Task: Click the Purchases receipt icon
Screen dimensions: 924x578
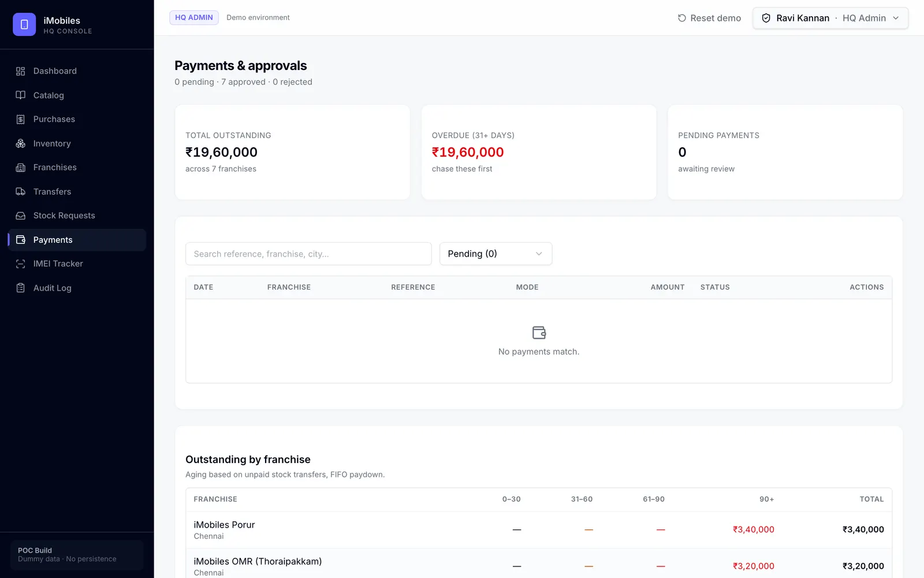Action: pos(21,119)
